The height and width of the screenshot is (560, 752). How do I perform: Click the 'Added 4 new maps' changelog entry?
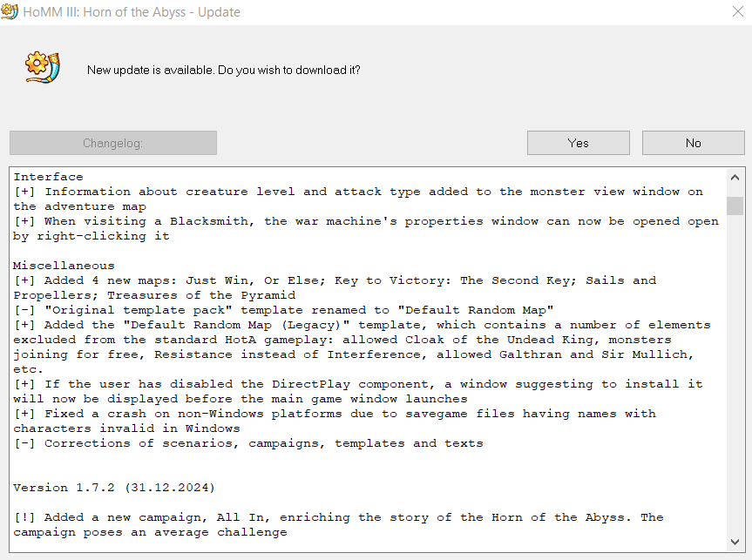pyautogui.click(x=335, y=287)
